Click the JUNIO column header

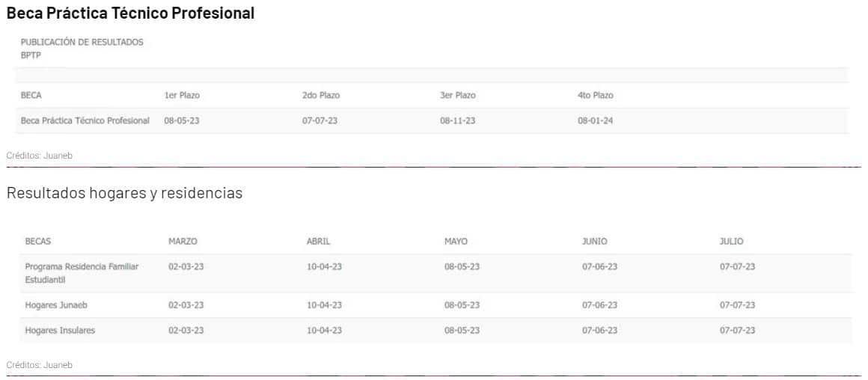[x=595, y=242]
